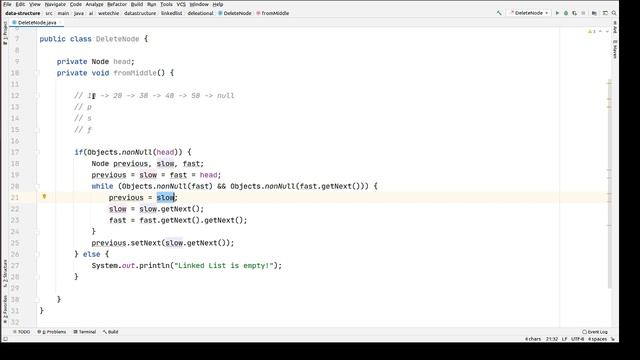Viewport: 640px width, 360px height.
Task: Open the Build tool window at the bottom
Action: point(111,332)
